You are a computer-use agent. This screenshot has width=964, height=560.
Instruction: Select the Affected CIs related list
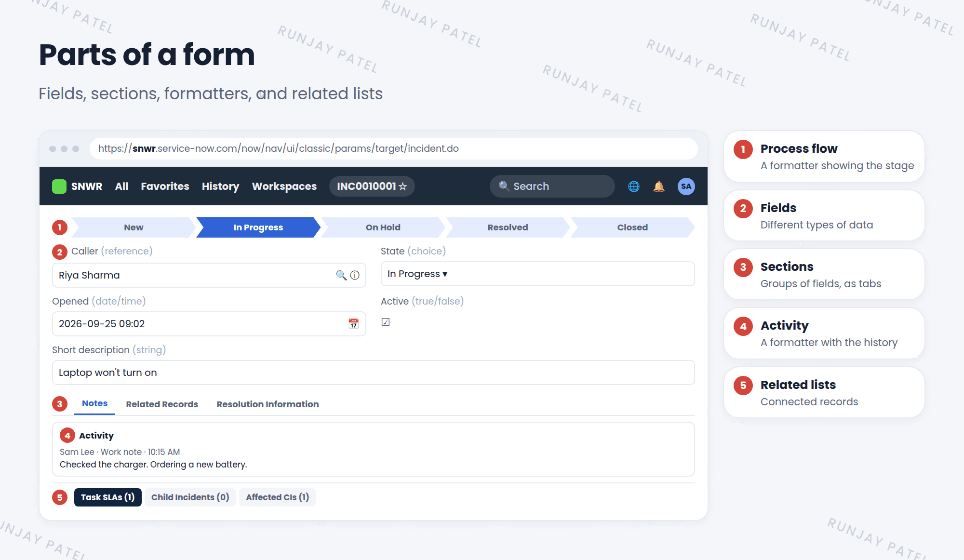[x=277, y=497]
